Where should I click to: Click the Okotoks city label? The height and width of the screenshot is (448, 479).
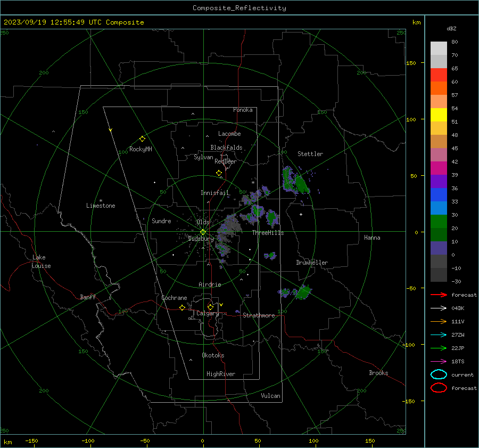(x=213, y=355)
